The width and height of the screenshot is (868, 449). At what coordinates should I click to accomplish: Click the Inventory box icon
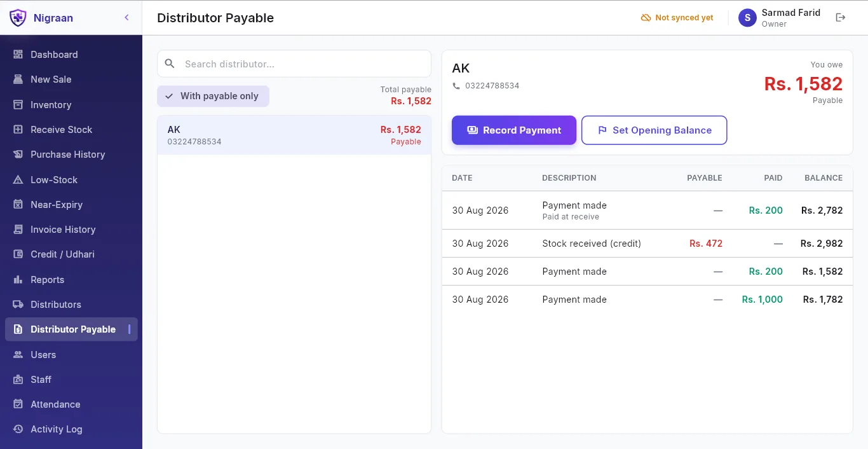[18, 105]
